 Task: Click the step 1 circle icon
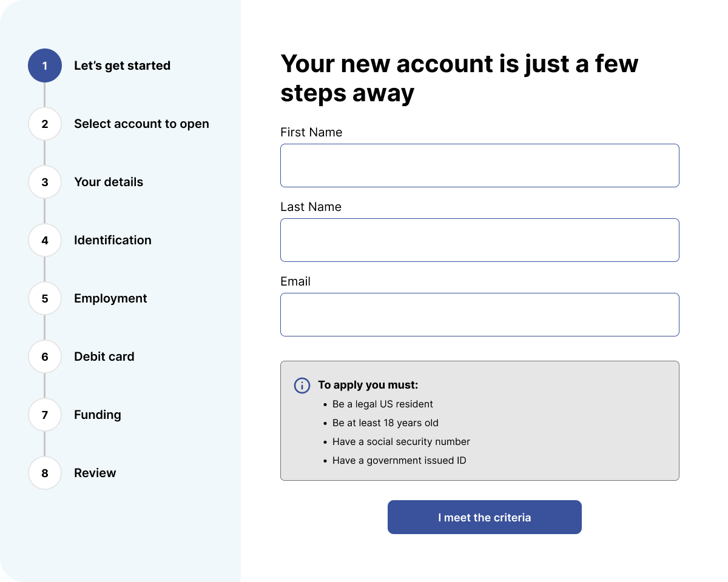(x=45, y=65)
